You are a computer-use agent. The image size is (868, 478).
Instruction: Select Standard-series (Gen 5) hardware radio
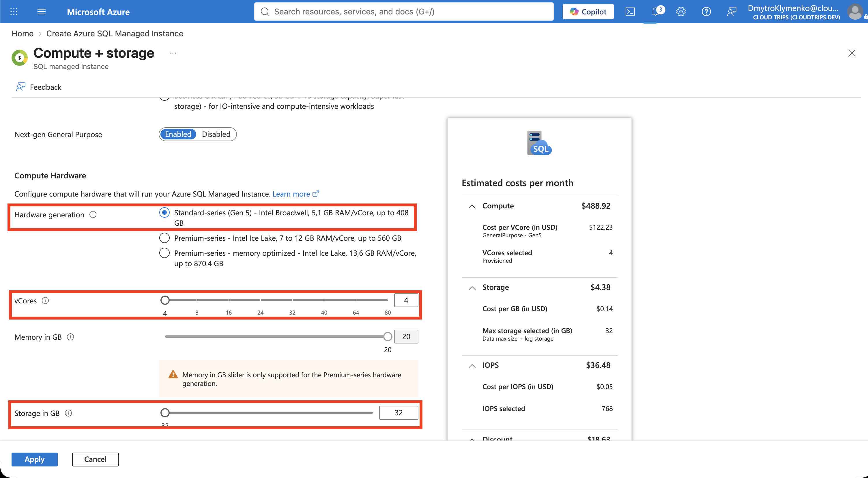[x=164, y=212]
